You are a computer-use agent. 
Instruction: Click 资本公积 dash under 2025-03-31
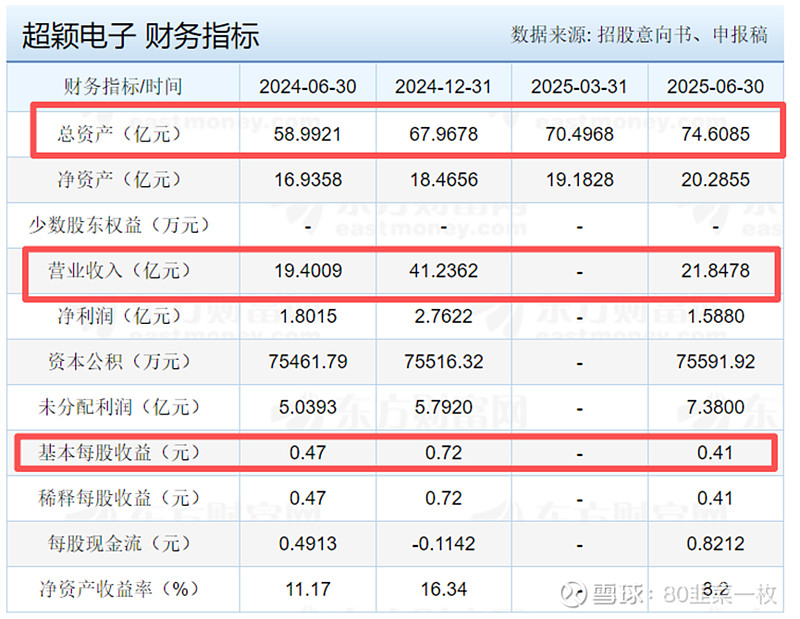580,364
